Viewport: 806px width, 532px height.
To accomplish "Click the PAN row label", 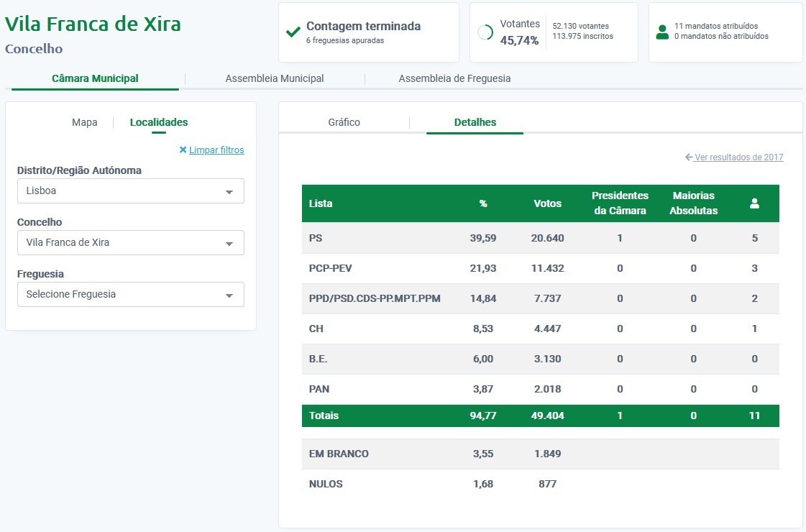I will 319,389.
